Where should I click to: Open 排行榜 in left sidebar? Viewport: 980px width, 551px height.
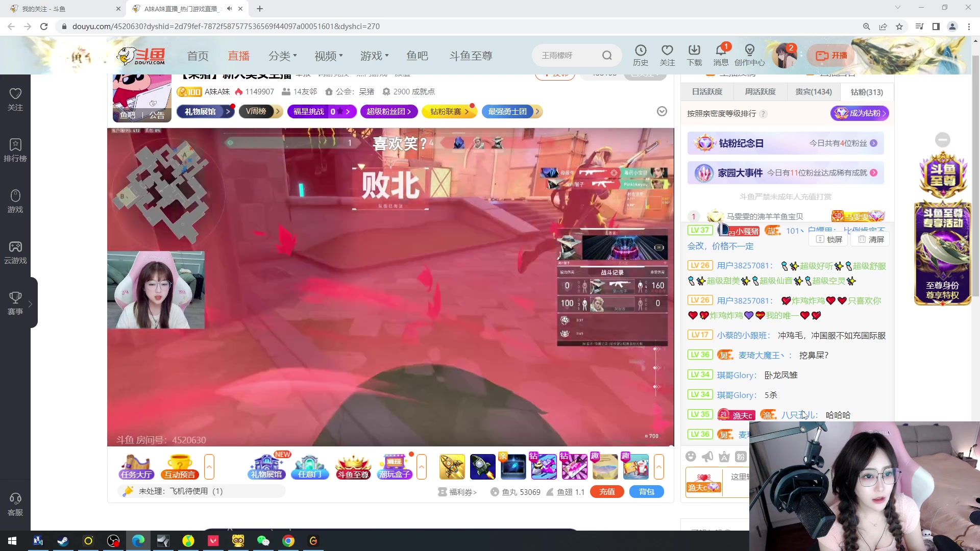[15, 151]
